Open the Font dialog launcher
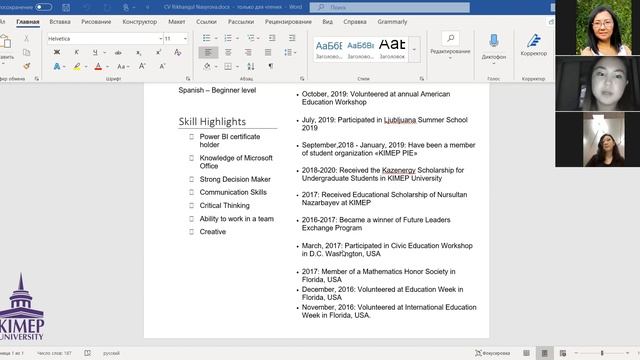The image size is (640, 360). [x=188, y=78]
